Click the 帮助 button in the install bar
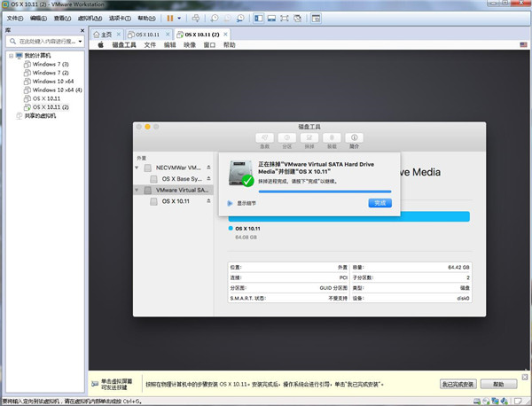This screenshot has height=406, width=532. tap(498, 385)
